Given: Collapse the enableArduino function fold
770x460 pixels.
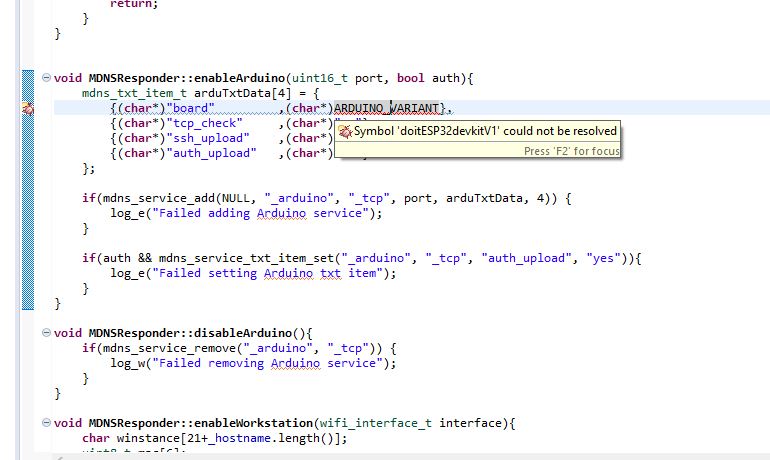Looking at the screenshot, I should 46,78.
